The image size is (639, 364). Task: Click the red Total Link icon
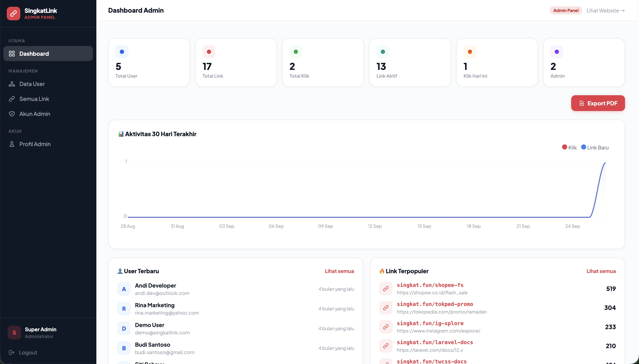tap(209, 52)
